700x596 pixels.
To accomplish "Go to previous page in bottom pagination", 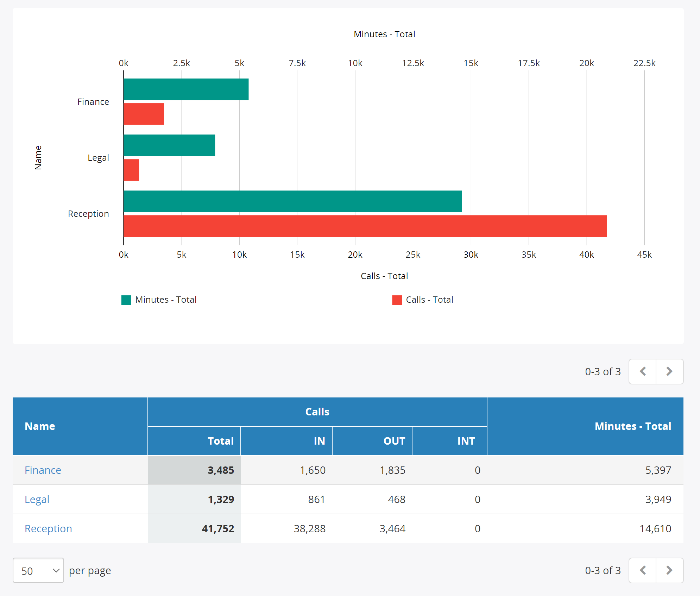I will pos(643,570).
